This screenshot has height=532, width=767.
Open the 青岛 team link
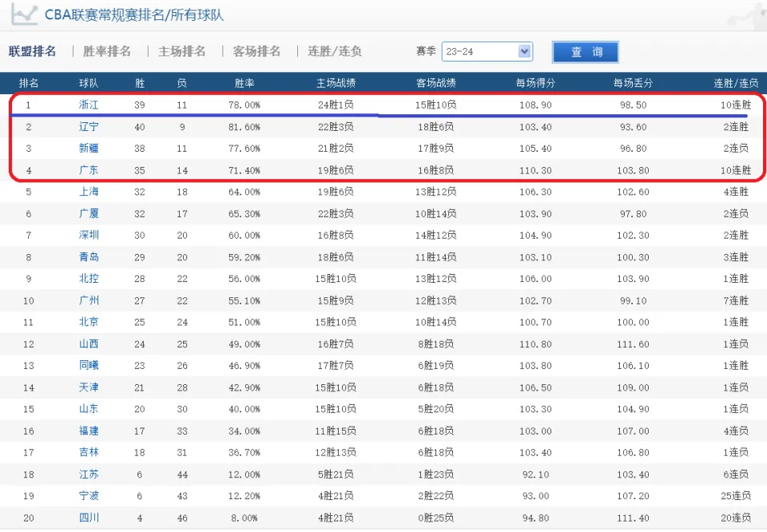click(x=89, y=257)
